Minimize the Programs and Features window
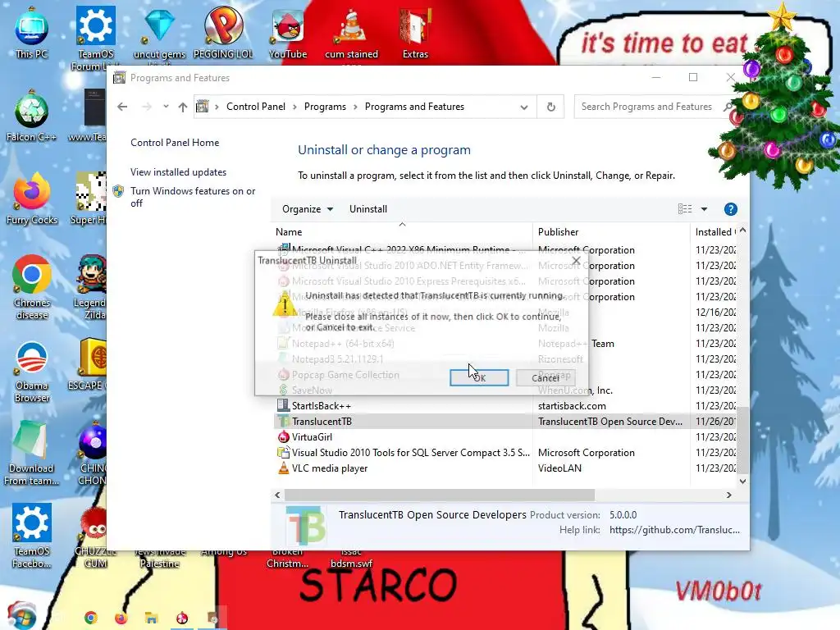Screen dimensions: 840x630 [655, 78]
